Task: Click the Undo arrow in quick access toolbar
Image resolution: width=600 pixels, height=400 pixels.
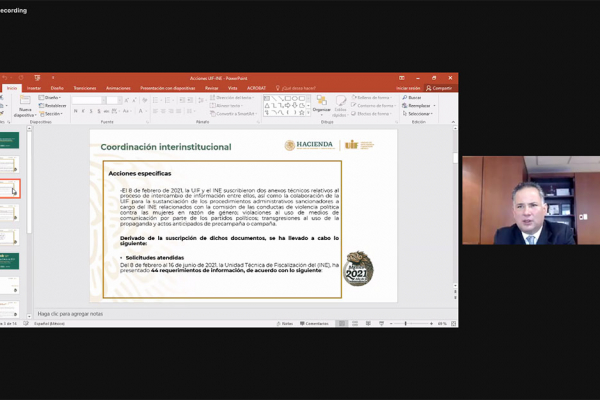Action: 5,78
